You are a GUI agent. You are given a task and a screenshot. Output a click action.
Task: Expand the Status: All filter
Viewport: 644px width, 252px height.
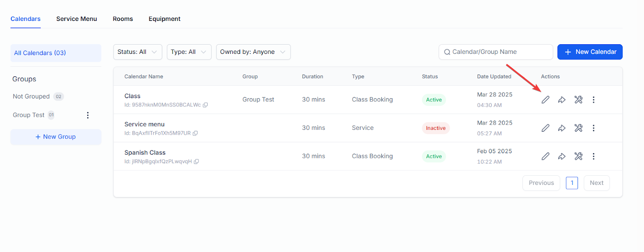pos(138,52)
